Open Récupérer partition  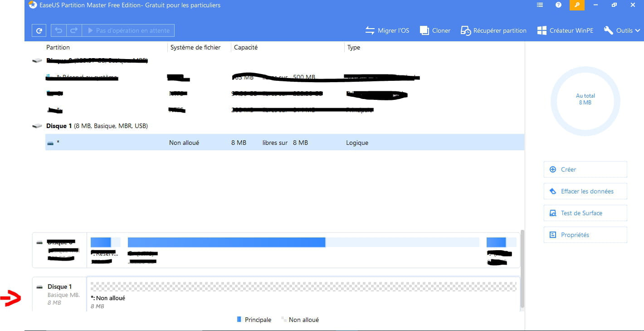493,30
